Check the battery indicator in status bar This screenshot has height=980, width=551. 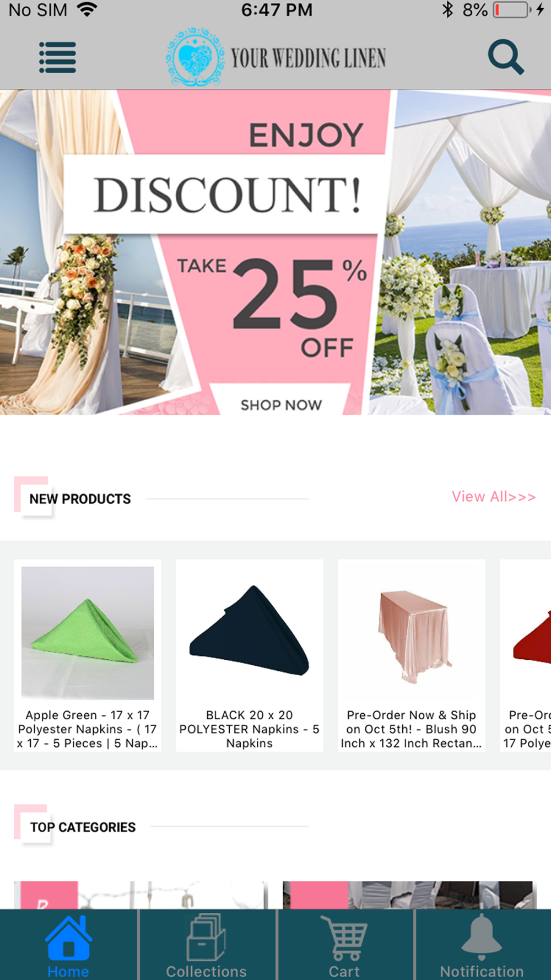tap(511, 10)
